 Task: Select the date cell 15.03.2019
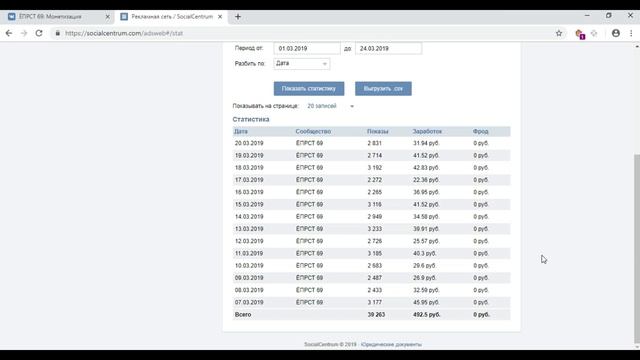(249, 204)
